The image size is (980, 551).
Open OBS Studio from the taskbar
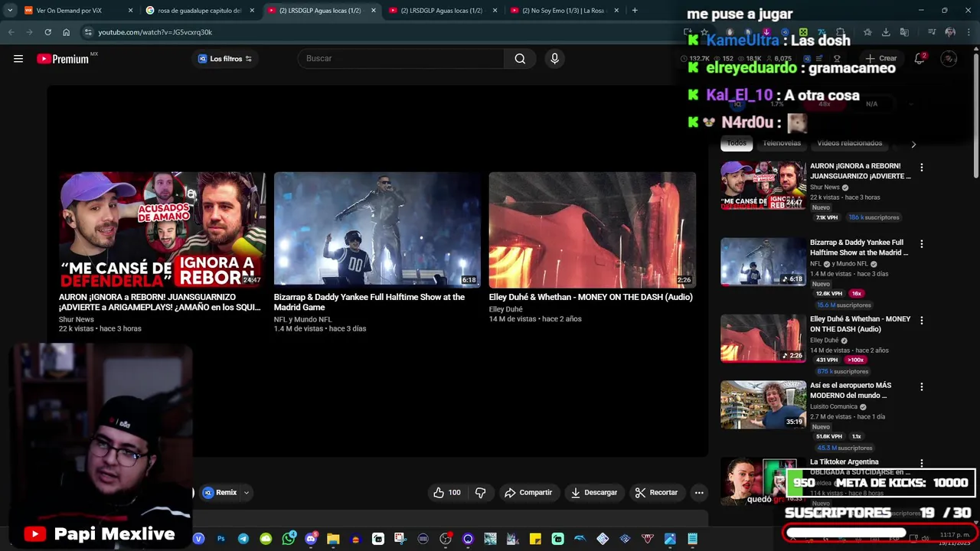(446, 539)
